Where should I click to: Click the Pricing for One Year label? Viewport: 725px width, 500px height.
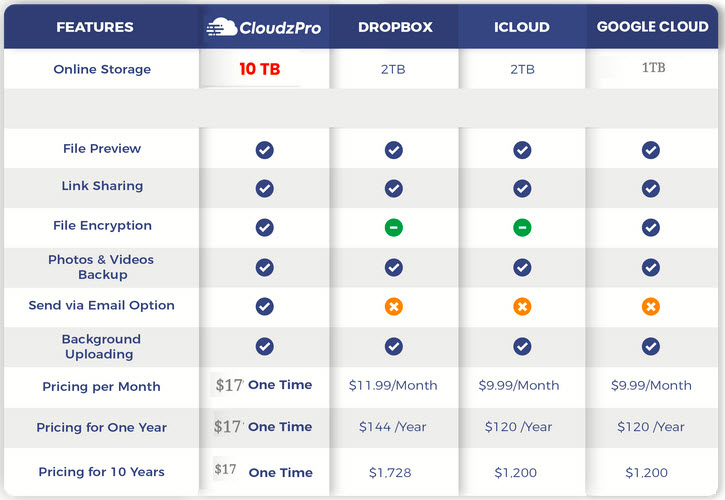tap(101, 427)
